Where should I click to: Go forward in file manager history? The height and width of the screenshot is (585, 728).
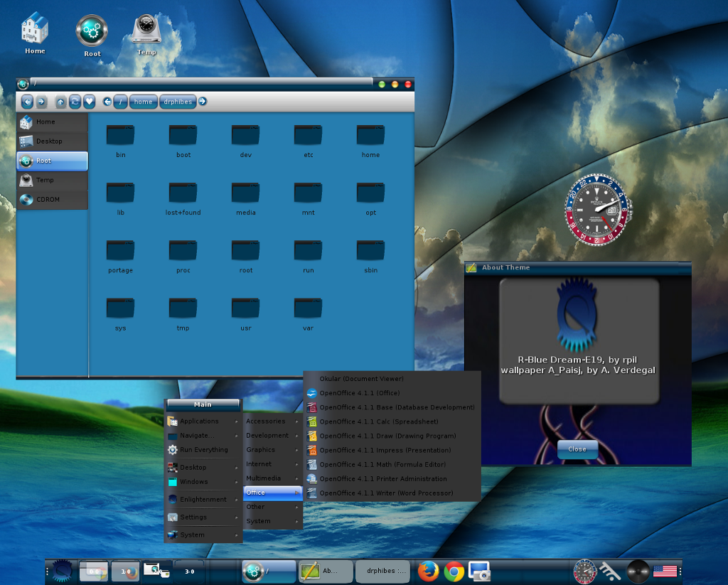point(41,102)
